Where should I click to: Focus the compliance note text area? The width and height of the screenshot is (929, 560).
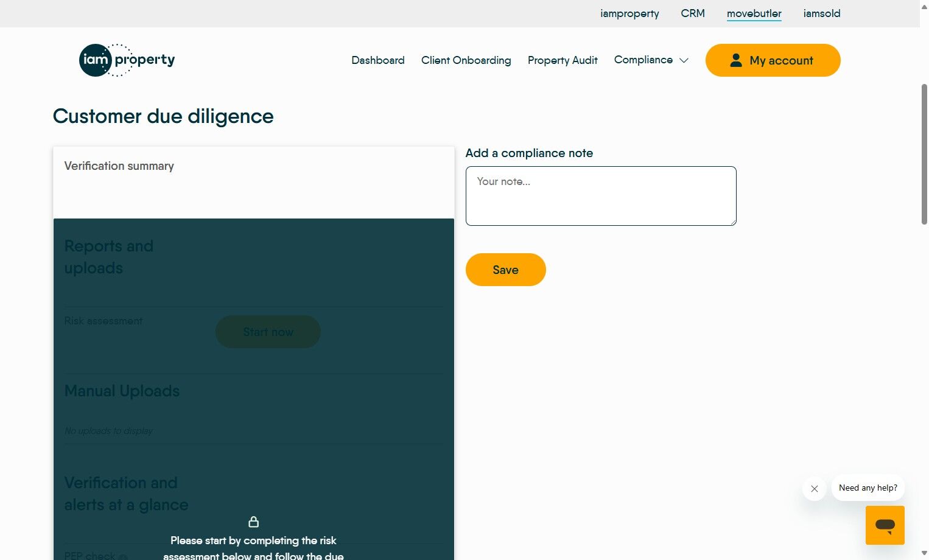pos(601,196)
